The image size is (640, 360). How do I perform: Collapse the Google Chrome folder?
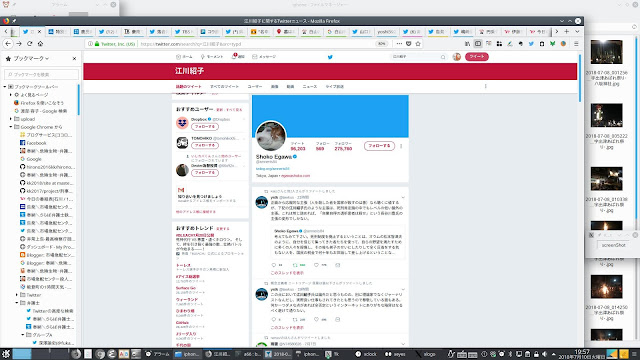[x=11, y=127]
